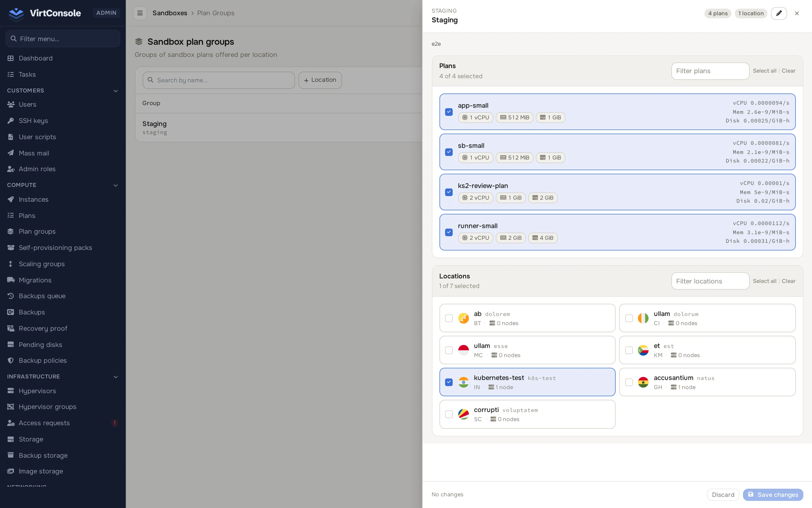Click the Access requests icon
Image resolution: width=812 pixels, height=508 pixels.
pos(11,423)
